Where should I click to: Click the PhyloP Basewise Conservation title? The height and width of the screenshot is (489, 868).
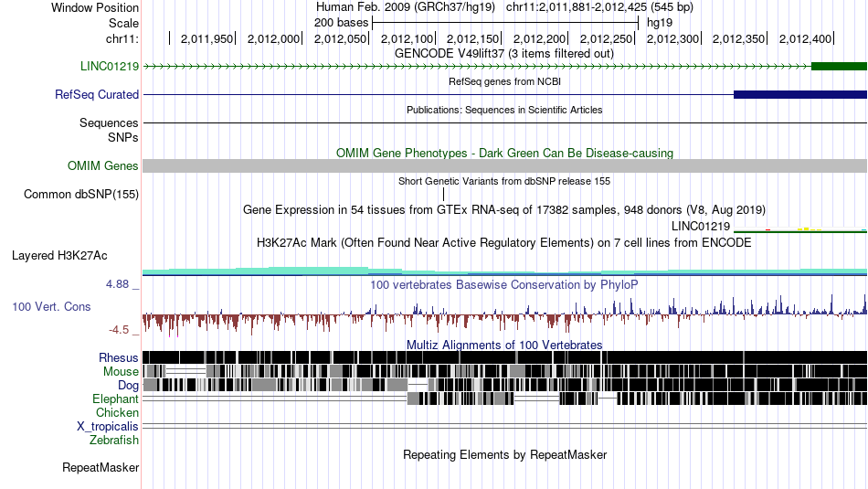coord(504,285)
